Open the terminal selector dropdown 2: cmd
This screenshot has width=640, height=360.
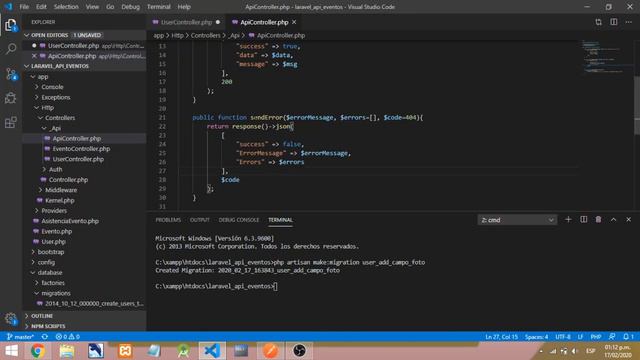tap(517, 220)
